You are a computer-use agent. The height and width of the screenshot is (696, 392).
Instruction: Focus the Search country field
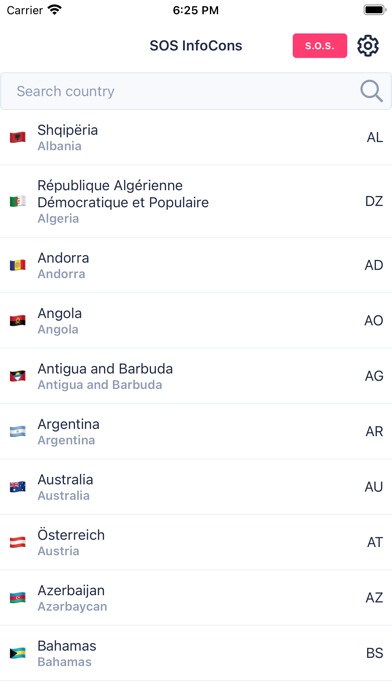click(196, 91)
